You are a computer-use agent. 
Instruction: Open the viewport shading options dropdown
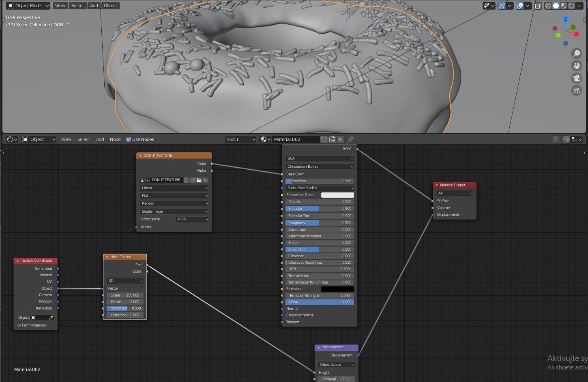[x=579, y=6]
